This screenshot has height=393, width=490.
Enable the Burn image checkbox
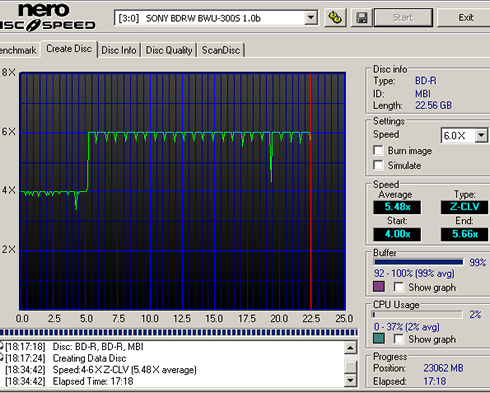click(x=378, y=150)
